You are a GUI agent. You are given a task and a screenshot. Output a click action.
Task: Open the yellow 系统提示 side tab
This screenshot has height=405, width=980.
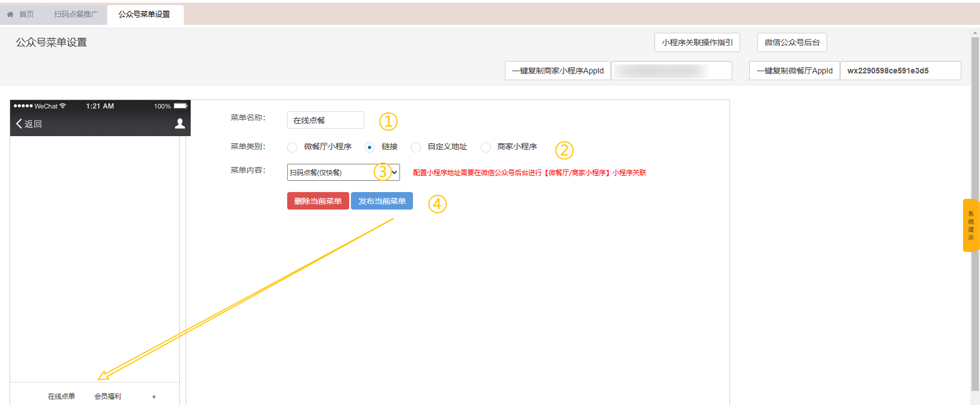pyautogui.click(x=971, y=225)
